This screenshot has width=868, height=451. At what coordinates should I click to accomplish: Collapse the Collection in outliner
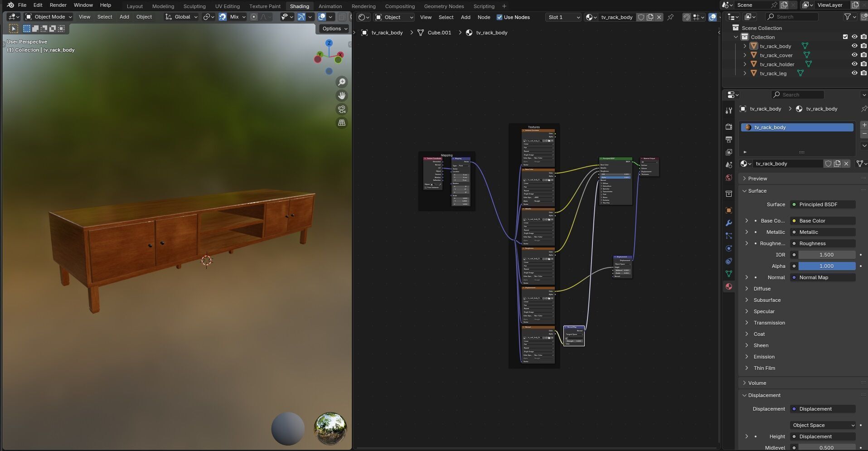coord(736,37)
